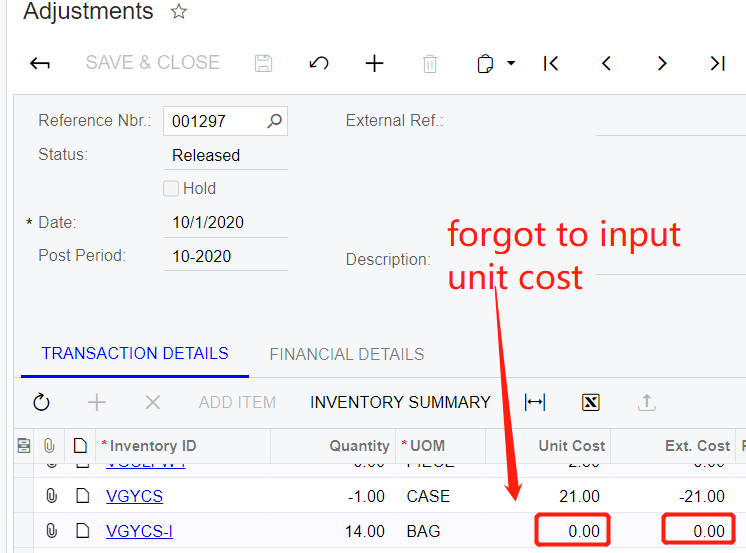This screenshot has height=553, width=746.
Task: Open Reference Nbr. lookup magnifier
Action: point(275,121)
